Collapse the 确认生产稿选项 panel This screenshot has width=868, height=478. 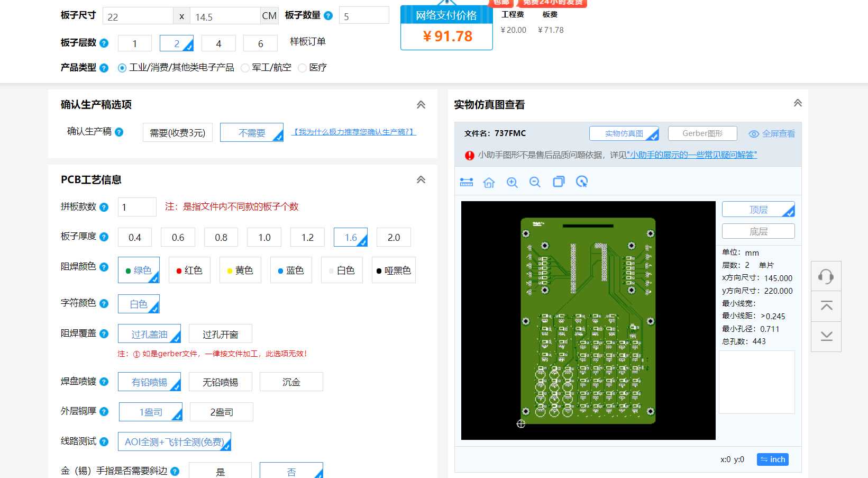pyautogui.click(x=421, y=104)
